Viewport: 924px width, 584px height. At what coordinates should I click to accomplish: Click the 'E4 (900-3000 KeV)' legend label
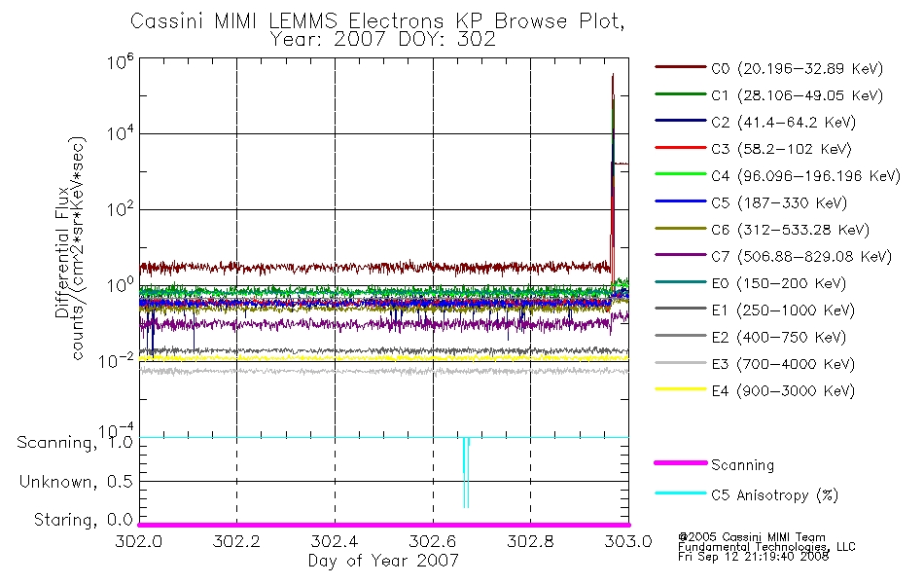click(783, 391)
